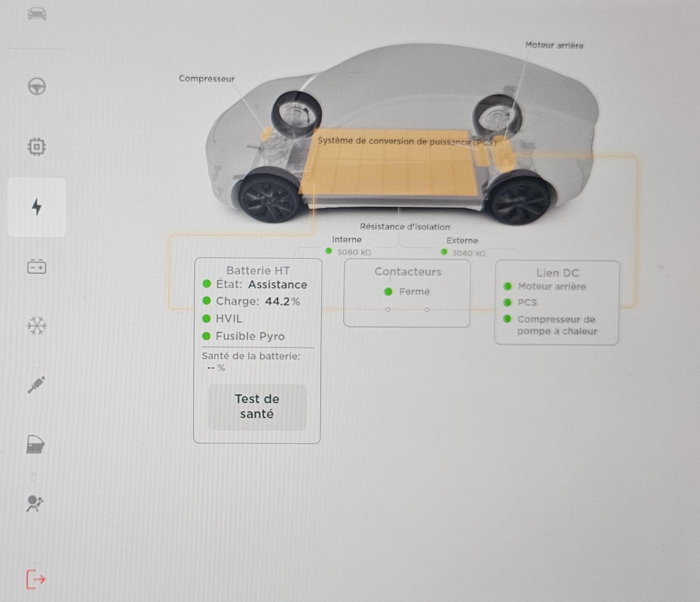700x602 pixels.
Task: Click the Charge: 44.2% value
Action: tap(282, 301)
